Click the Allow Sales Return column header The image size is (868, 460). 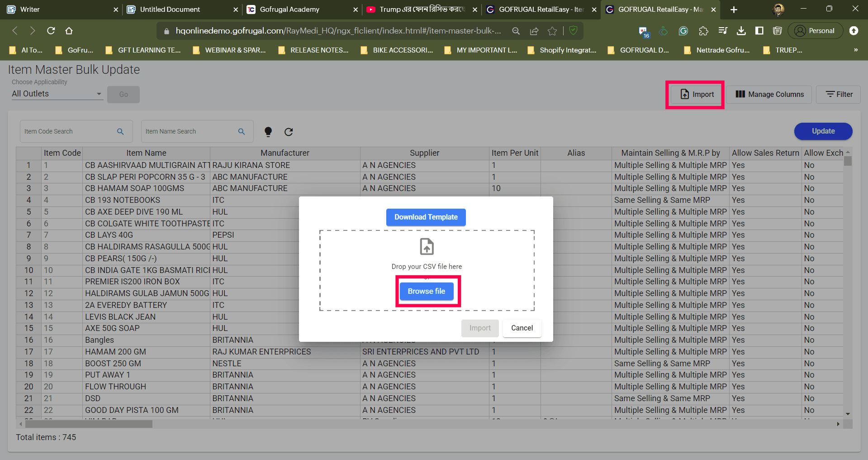pyautogui.click(x=766, y=153)
